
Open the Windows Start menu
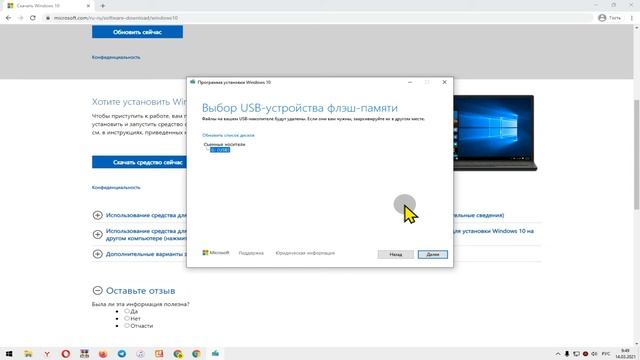9,354
